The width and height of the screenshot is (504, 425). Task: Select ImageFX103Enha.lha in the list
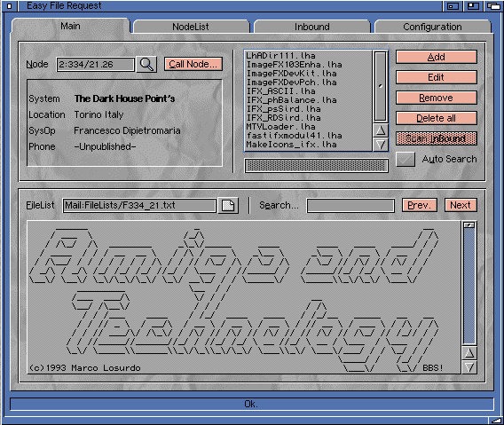pos(308,65)
